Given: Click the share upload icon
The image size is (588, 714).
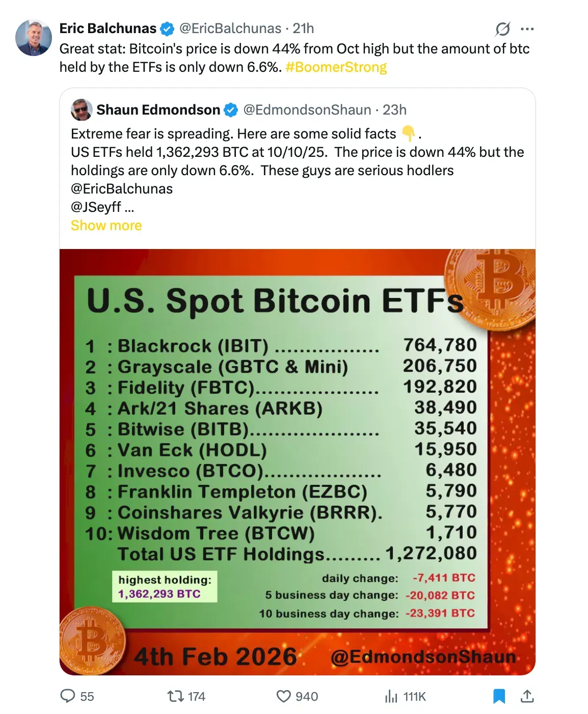Looking at the screenshot, I should tap(527, 696).
